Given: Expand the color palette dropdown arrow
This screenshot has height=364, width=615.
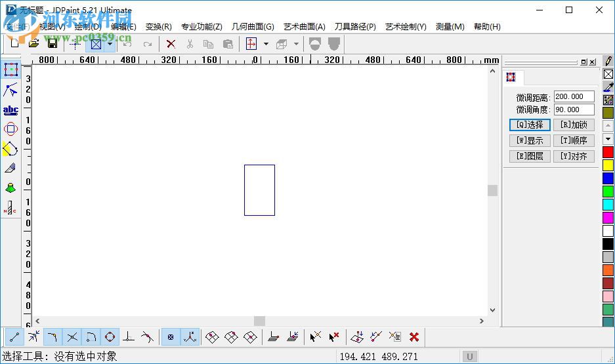Looking at the screenshot, I should (608, 139).
